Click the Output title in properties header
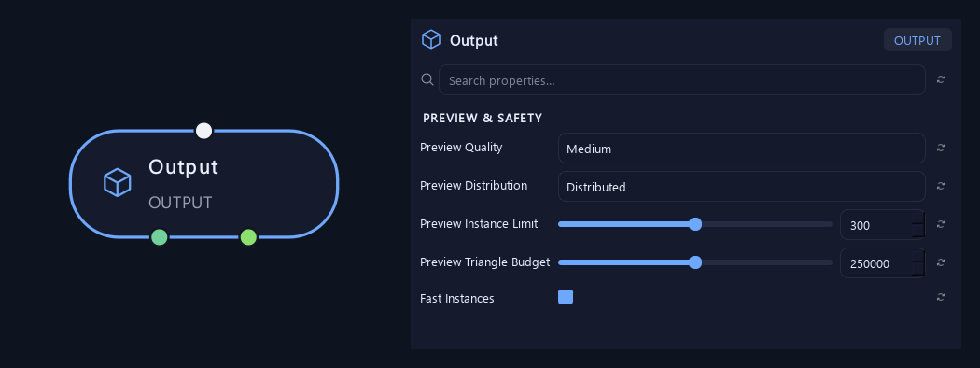 474,41
